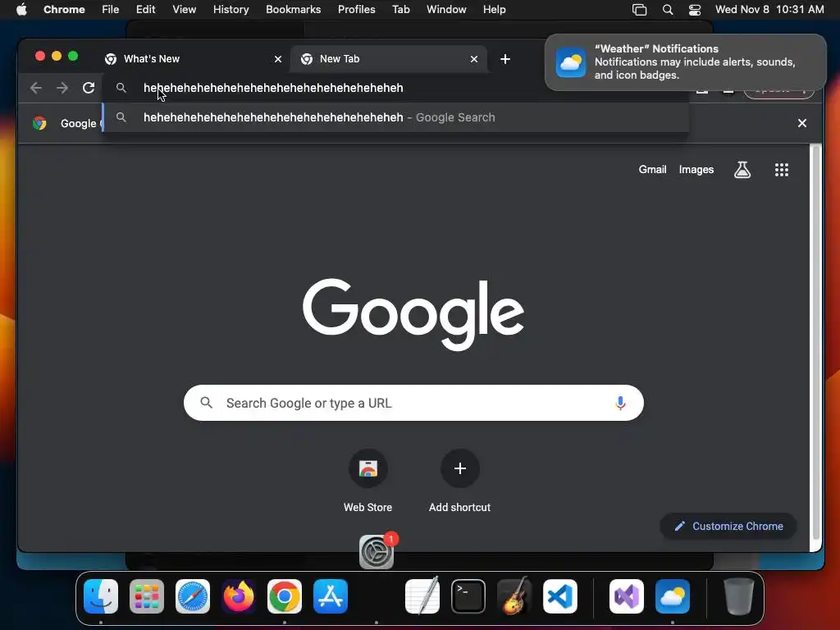Screen dimensions: 840x630
Task: Open System Settings with badge
Action: (x=377, y=552)
